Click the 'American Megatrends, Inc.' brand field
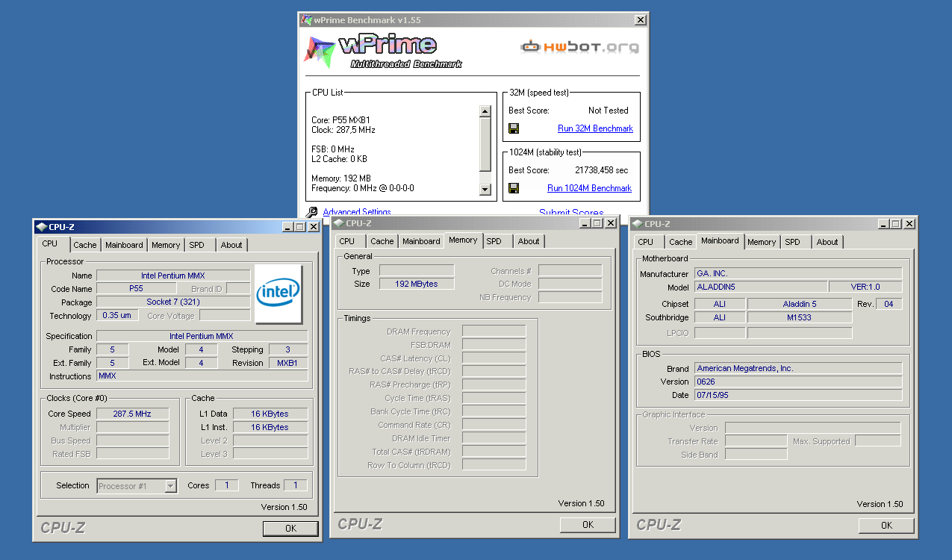Image resolution: width=952 pixels, height=560 pixels. [798, 368]
